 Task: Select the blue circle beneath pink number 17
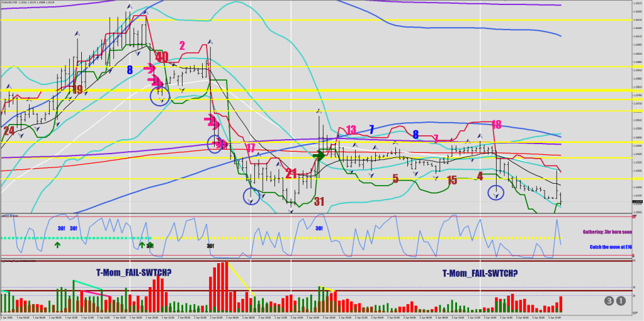(x=251, y=196)
